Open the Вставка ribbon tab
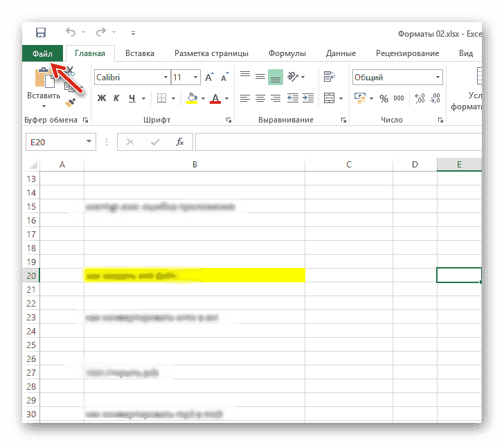 tap(140, 53)
